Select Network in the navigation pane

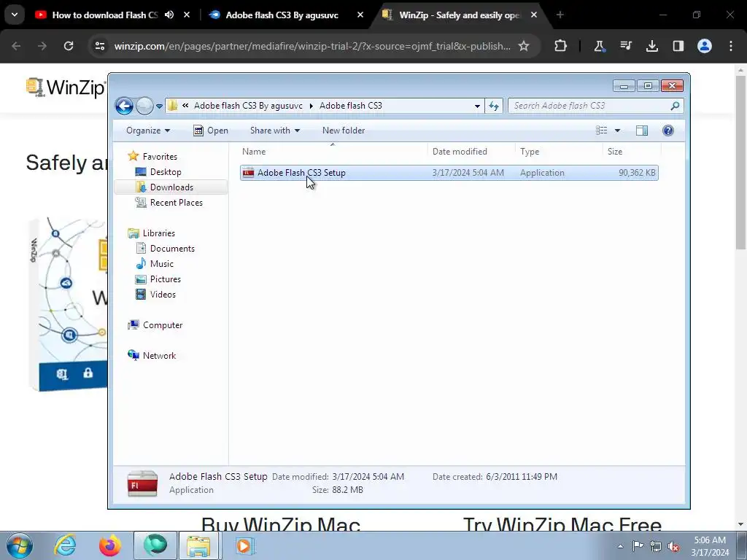pyautogui.click(x=159, y=356)
